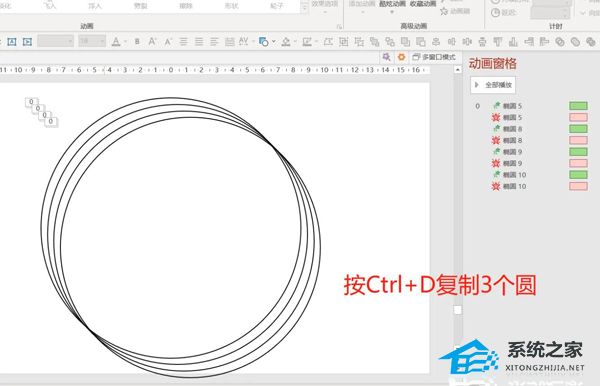Screen dimensions: 600x386
Task: Click the distribute horizontally icon
Action: click(467, 41)
